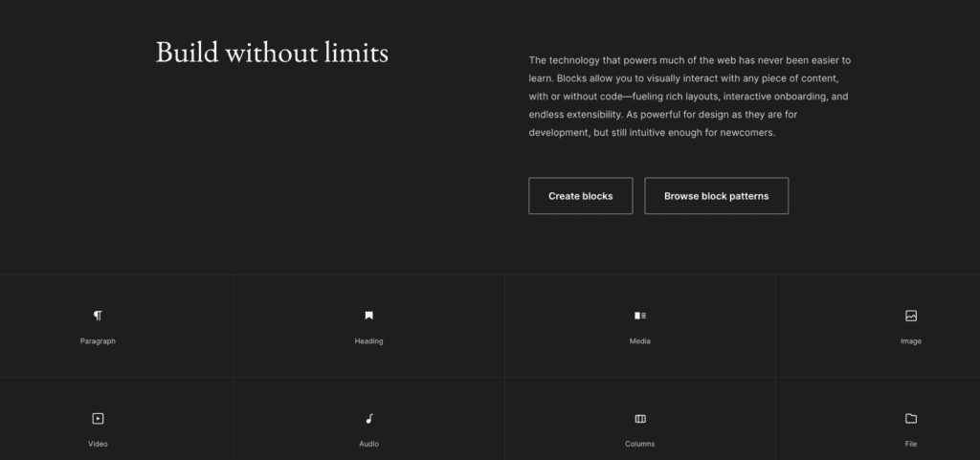Click the blocks technology description paragraph

[x=689, y=97]
